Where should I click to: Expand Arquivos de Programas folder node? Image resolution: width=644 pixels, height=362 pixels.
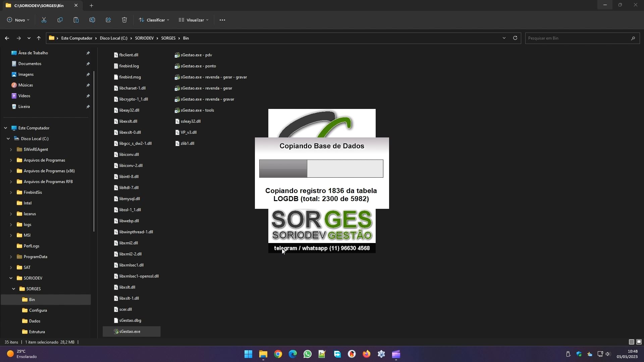11,160
